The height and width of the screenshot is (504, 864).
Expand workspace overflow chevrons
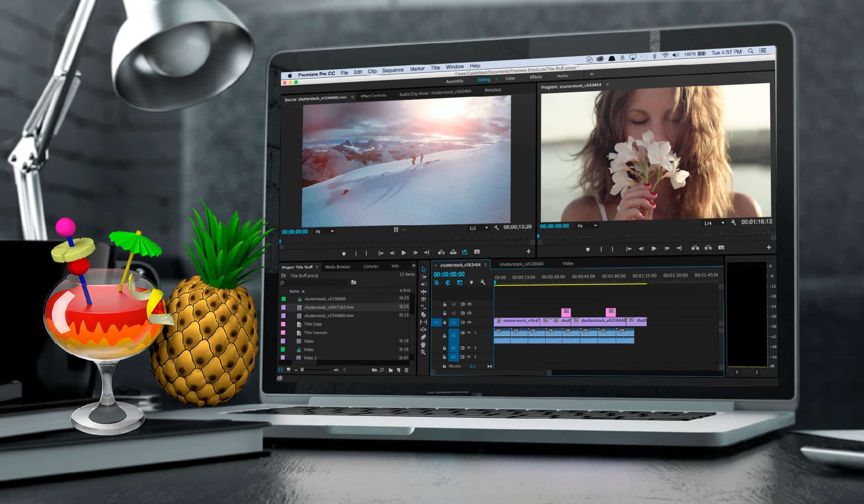click(591, 74)
